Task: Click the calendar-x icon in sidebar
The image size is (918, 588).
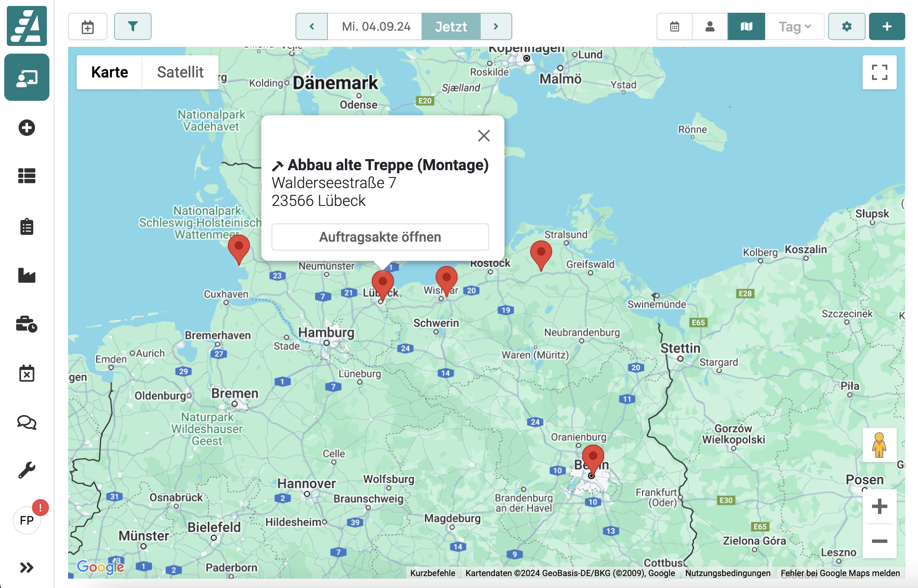Action: (27, 373)
